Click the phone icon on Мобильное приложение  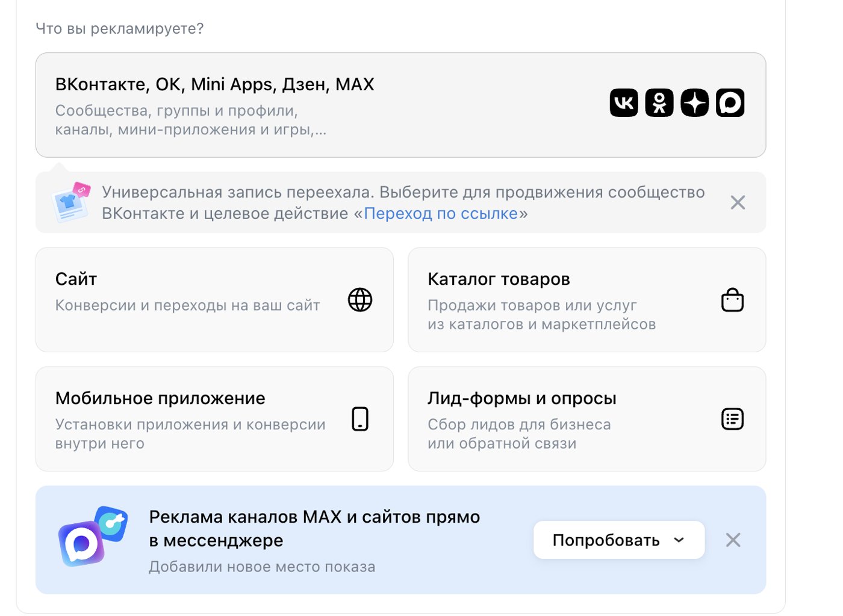pyautogui.click(x=360, y=418)
